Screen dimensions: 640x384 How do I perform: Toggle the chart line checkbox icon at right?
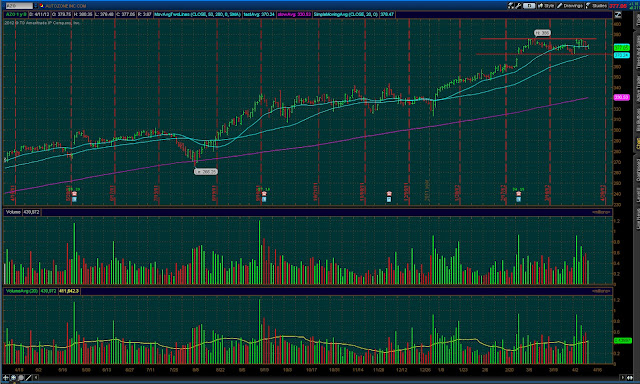pos(618,15)
